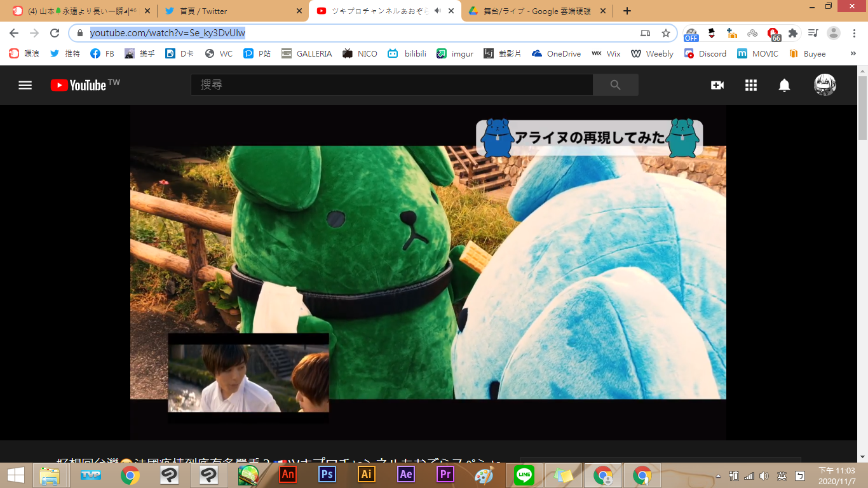
Task: Open the 噗浪 bookmark
Action: (25, 54)
